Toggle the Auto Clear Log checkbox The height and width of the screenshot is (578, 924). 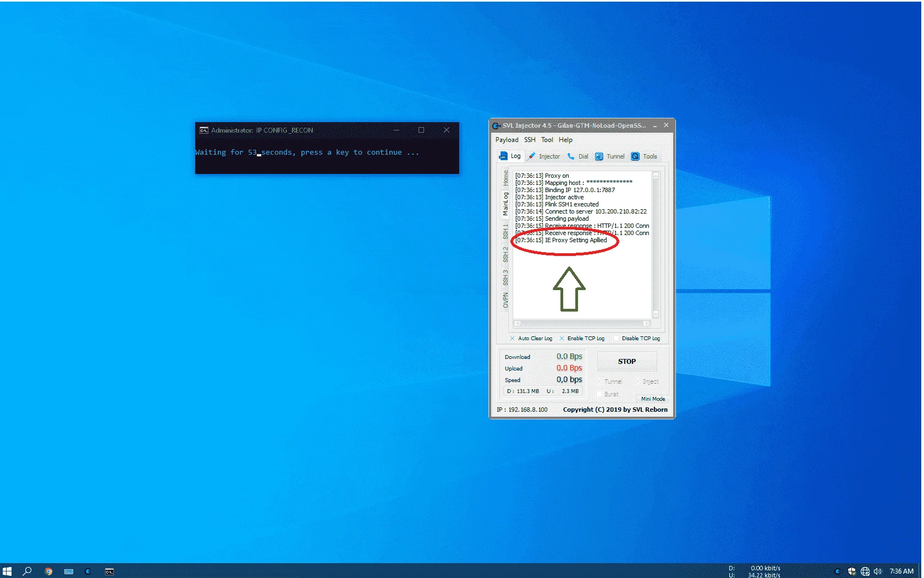(512, 339)
